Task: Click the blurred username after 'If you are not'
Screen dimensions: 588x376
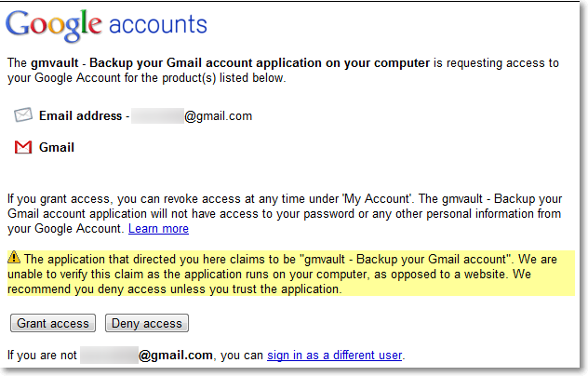Action: click(108, 355)
